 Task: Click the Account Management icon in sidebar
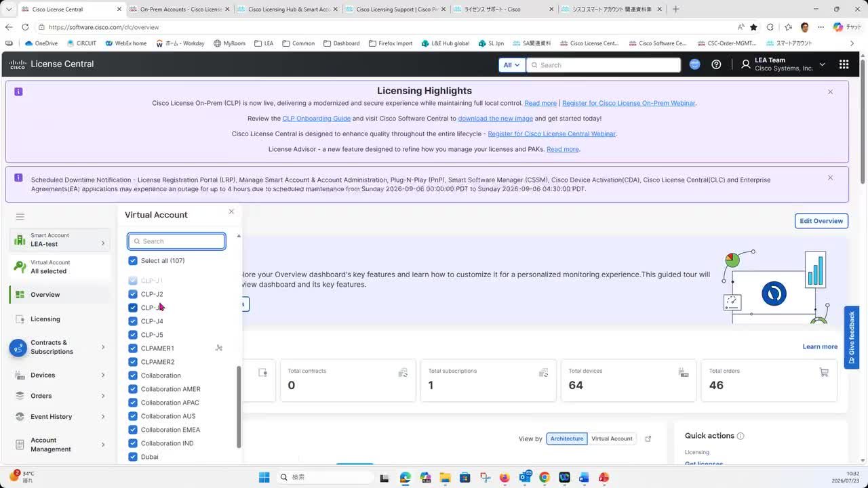[x=20, y=445]
